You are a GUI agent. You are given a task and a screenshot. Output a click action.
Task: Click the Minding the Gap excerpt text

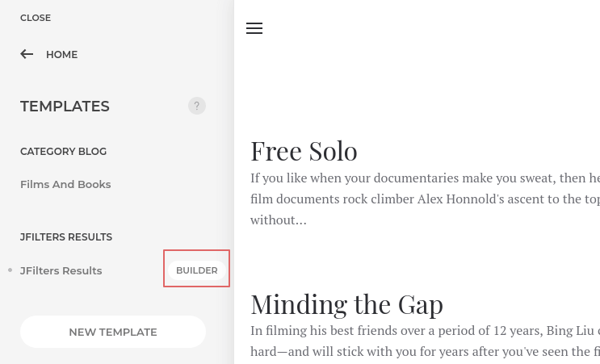425,341
